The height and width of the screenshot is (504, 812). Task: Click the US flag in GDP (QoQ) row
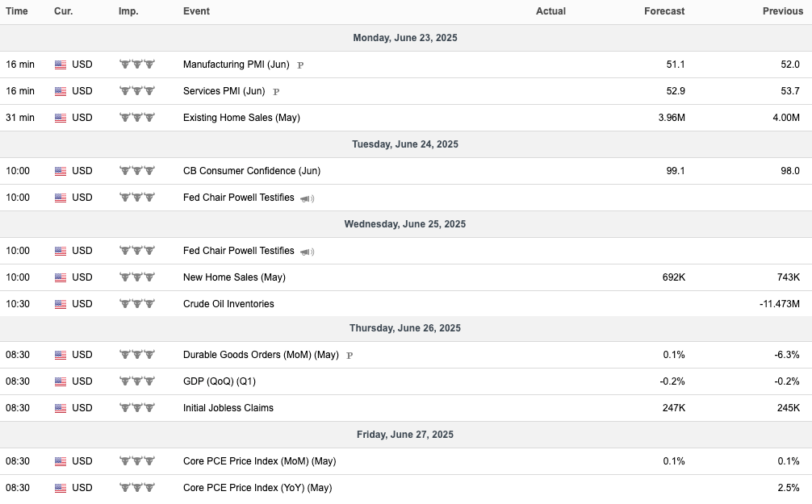click(61, 382)
